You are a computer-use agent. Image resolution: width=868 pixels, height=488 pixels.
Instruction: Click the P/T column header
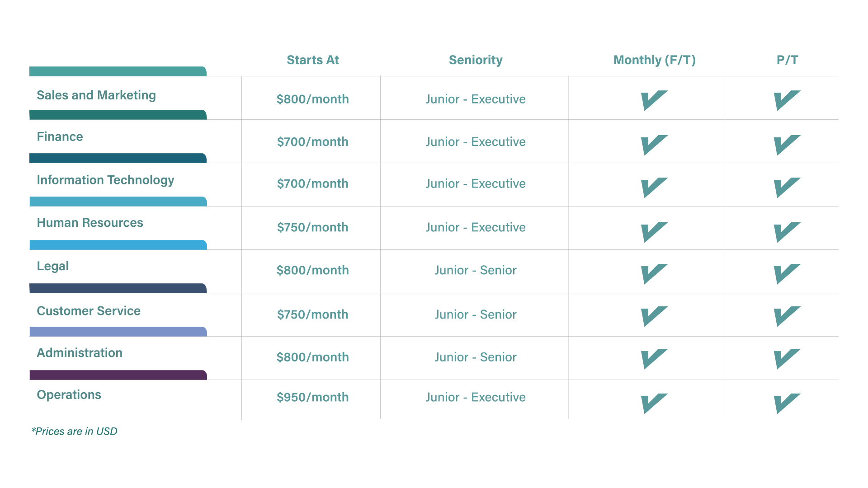pyautogui.click(x=787, y=60)
